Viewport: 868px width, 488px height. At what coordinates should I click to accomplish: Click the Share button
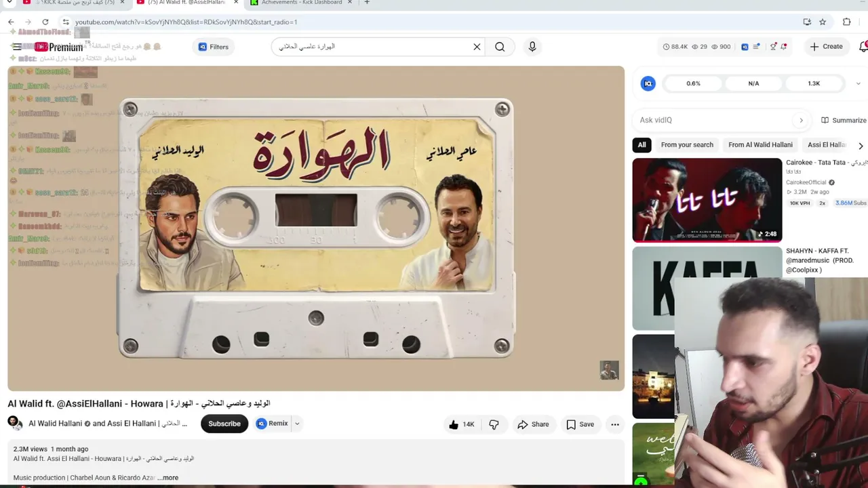click(x=533, y=424)
